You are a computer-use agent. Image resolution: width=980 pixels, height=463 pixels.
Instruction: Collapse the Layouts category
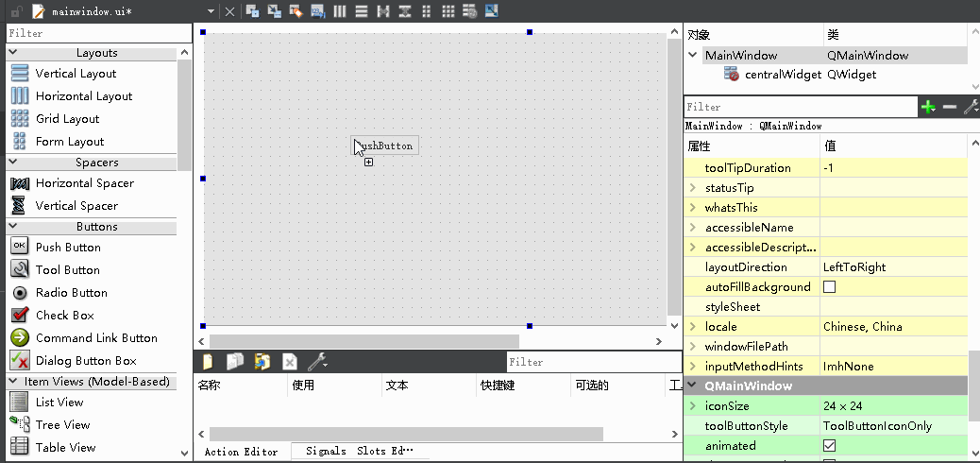(13, 53)
